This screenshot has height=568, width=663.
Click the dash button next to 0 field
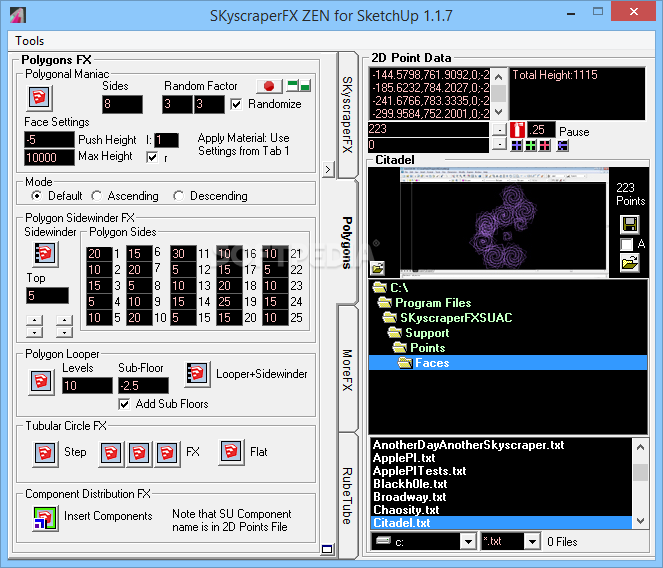tap(499, 145)
